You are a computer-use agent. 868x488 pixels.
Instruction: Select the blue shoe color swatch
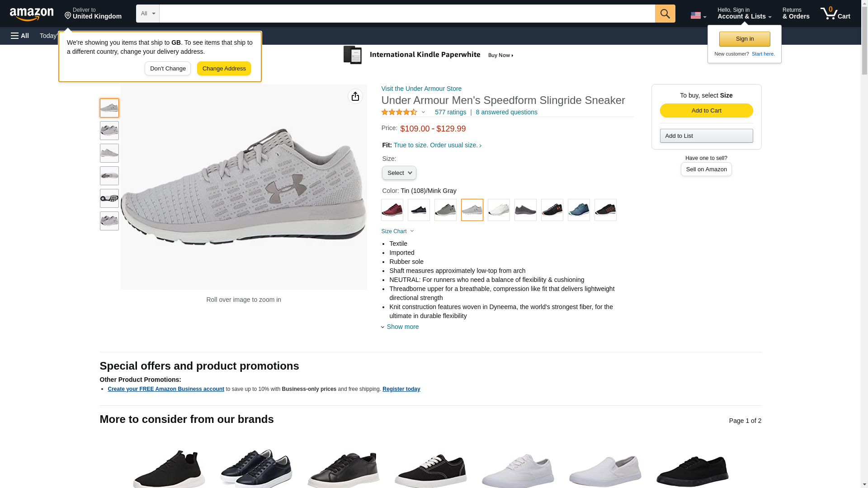579,210
